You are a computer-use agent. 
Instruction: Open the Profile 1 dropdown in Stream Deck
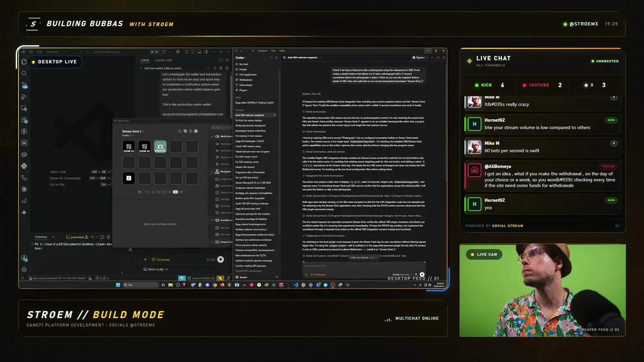pyautogui.click(x=128, y=136)
